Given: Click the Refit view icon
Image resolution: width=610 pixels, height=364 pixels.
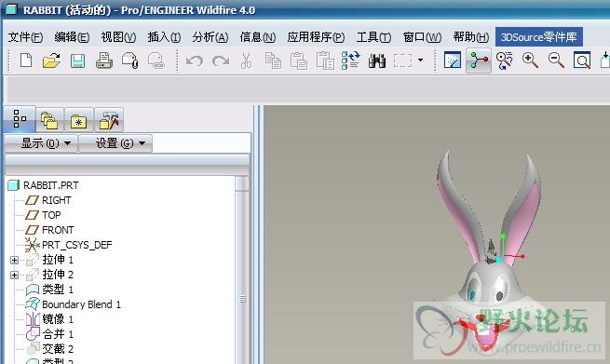Looking at the screenshot, I should 582,61.
